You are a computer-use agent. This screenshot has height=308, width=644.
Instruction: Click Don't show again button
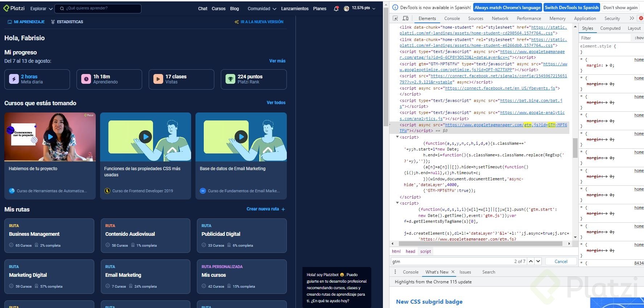[620, 7]
